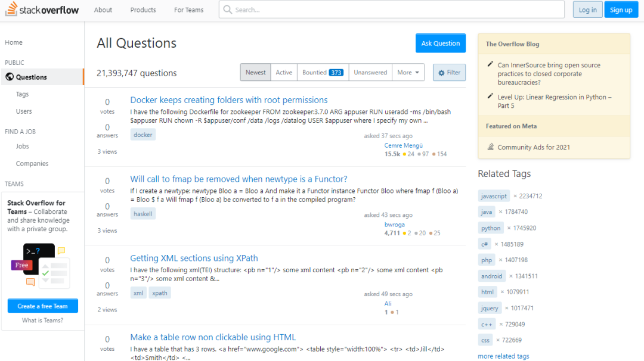
Task: Open the More dropdown filter
Action: tap(408, 72)
